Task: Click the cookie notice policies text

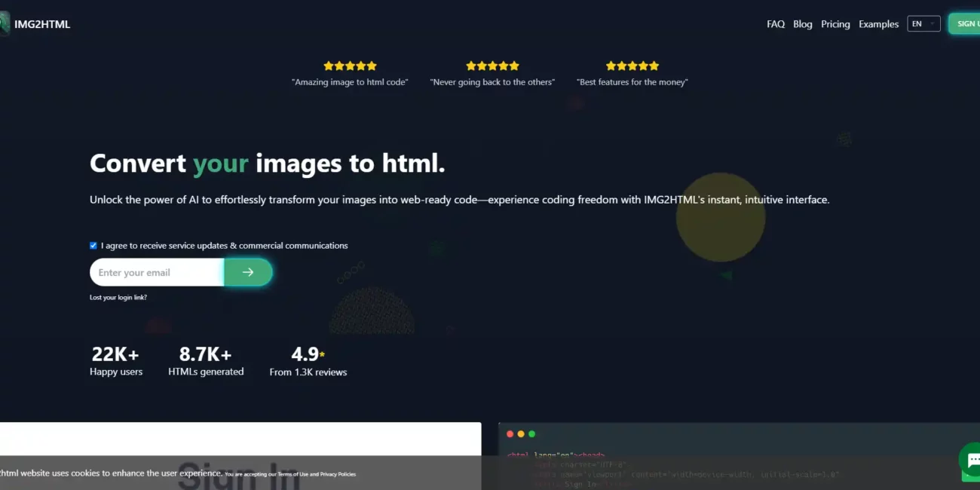Action: [x=290, y=474]
